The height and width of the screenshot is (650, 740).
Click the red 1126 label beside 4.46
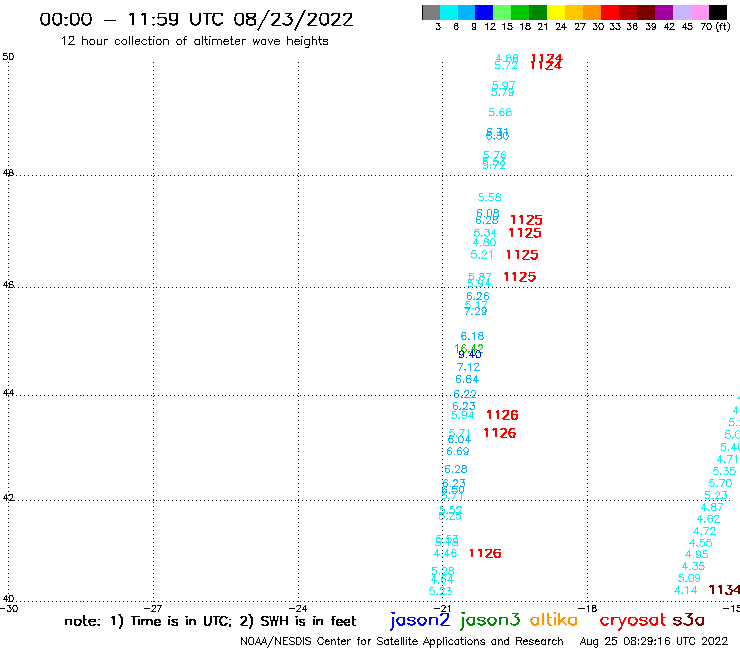485,553
